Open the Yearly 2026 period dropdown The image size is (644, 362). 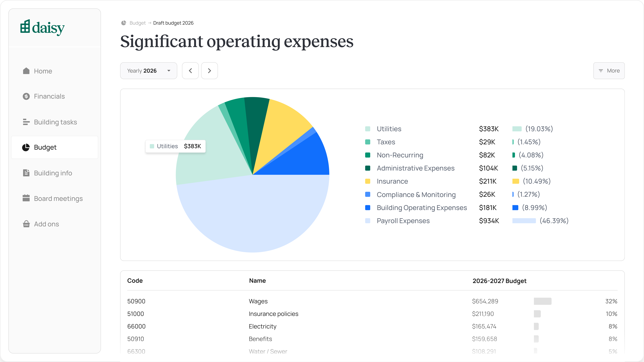pyautogui.click(x=149, y=71)
